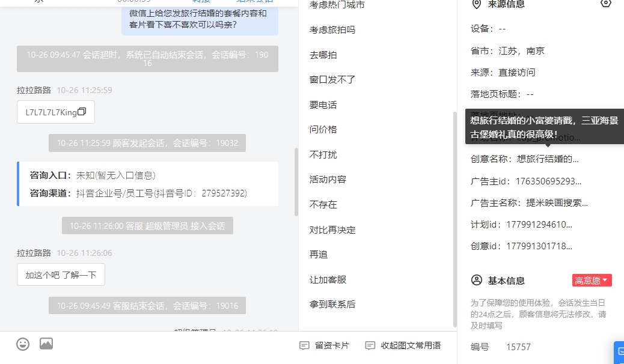Click the 客服 超级管理员 接入会话 notice

[147, 226]
